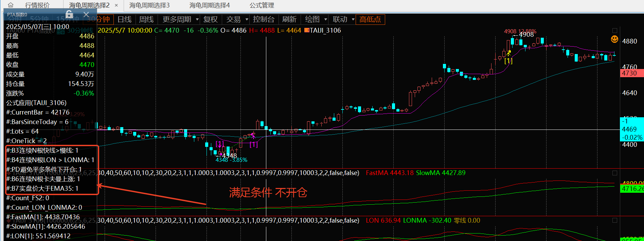Maximize the LON LONMA indicator pane
The height and width of the screenshot is (241, 644).
(x=614, y=220)
